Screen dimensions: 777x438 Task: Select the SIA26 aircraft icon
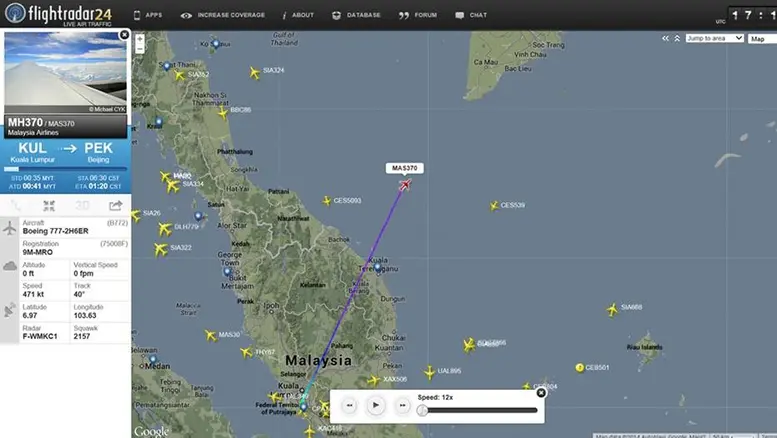pyautogui.click(x=135, y=215)
